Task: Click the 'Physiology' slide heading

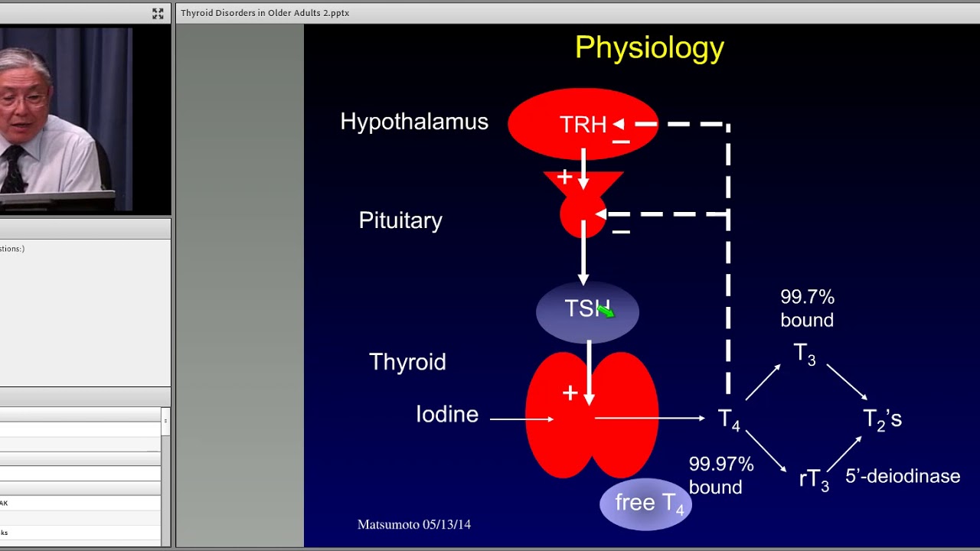Action: 649,47
